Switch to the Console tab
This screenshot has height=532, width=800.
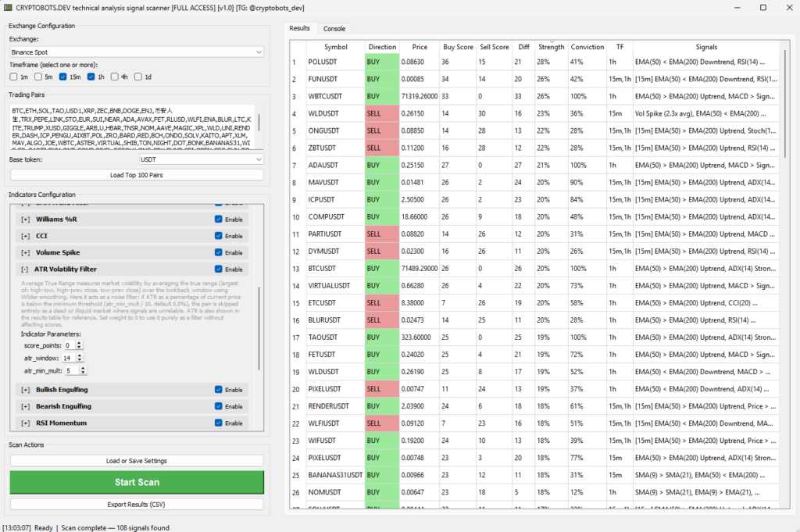(334, 28)
